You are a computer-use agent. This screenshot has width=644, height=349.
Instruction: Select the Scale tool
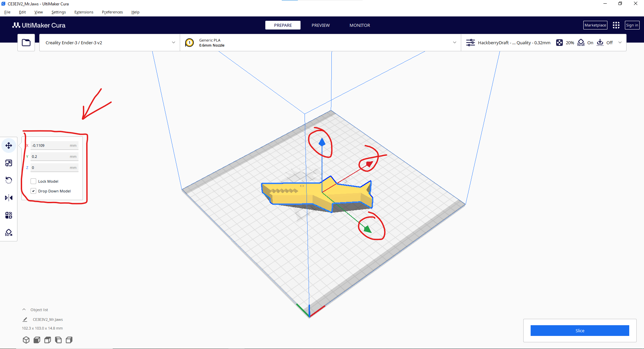point(9,163)
